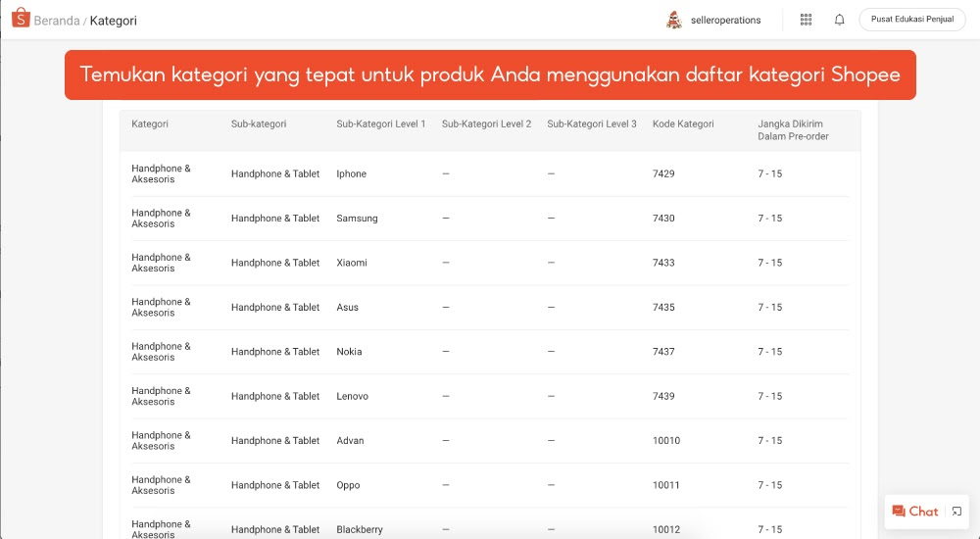
Task: Click Handphone & Tablet in Iphone row
Action: (275, 173)
